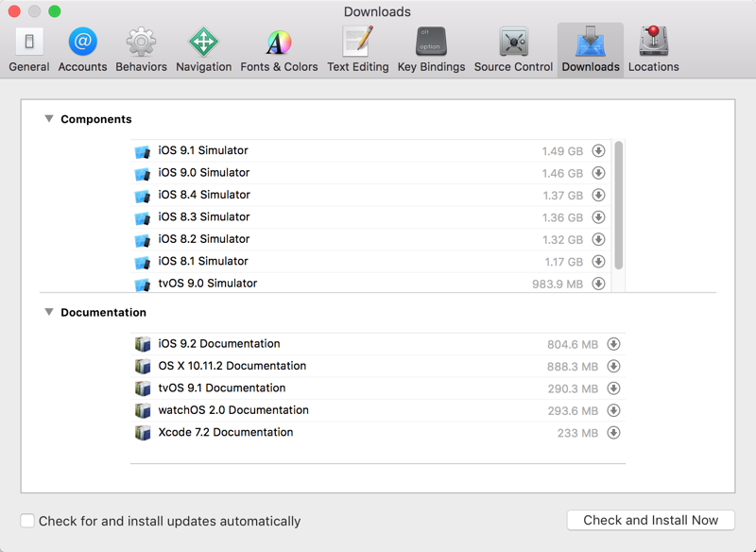Image resolution: width=756 pixels, height=552 pixels.
Task: Open Source Control preferences
Action: pyautogui.click(x=513, y=50)
